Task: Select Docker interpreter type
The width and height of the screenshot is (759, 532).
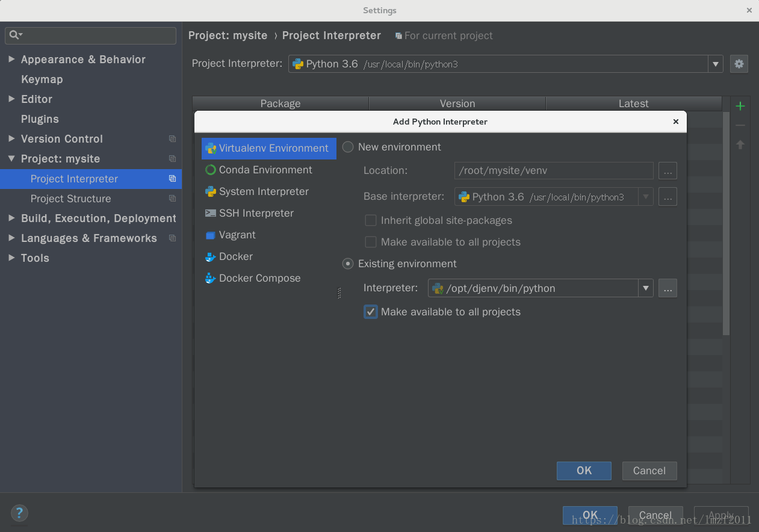Action: click(268, 256)
